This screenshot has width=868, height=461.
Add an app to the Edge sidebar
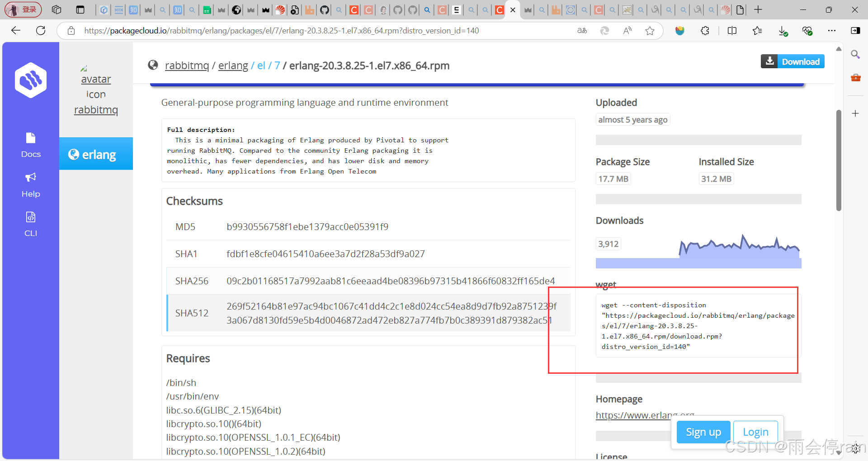click(x=855, y=113)
